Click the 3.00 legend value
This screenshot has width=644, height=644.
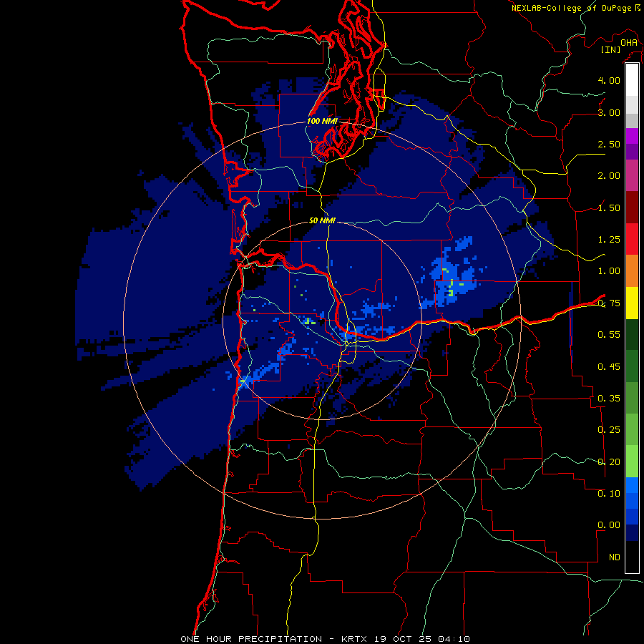[x=609, y=112]
